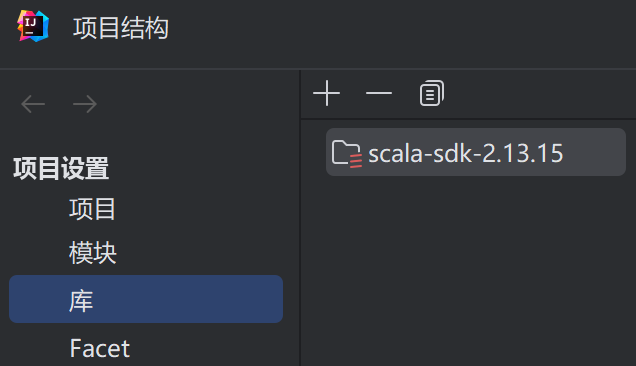Viewport: 636px width, 366px height.
Task: Copy the selected library
Action: coord(432,93)
